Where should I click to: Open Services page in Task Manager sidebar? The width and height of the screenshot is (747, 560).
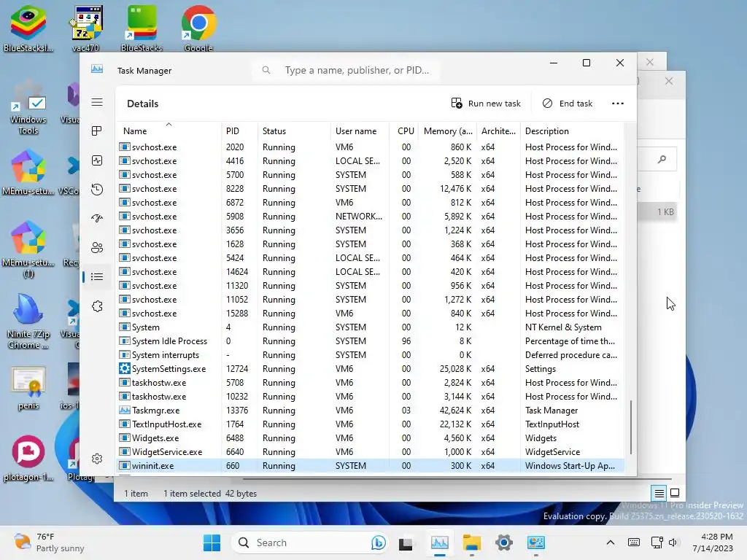point(97,306)
